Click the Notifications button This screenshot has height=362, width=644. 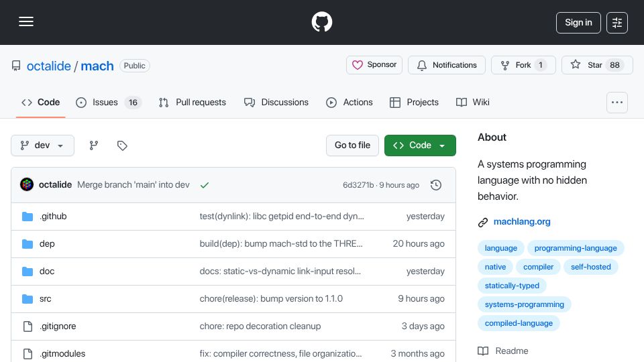click(447, 65)
